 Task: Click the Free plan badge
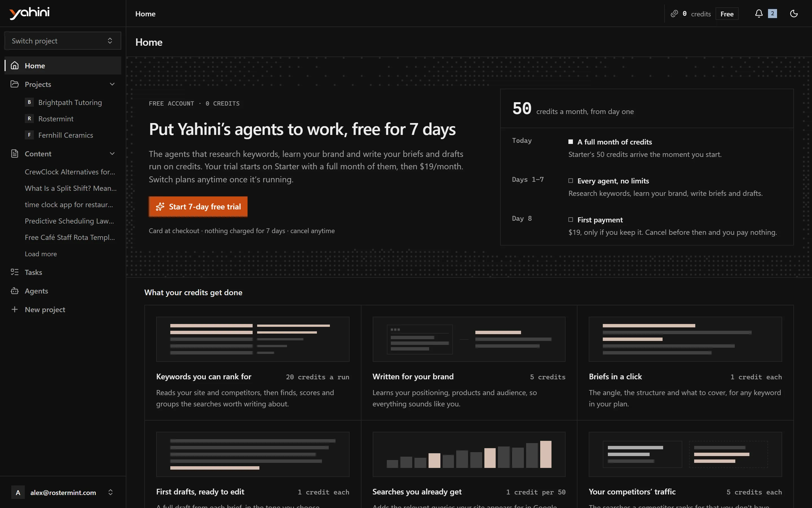click(727, 14)
